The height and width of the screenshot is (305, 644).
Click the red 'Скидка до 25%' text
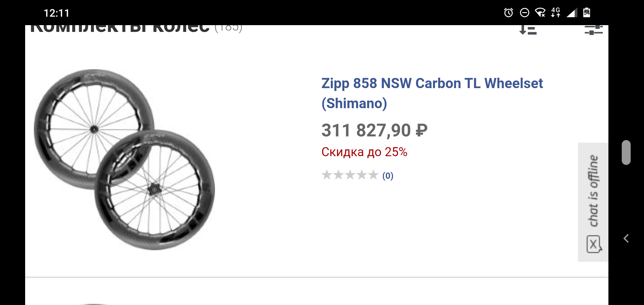point(364,152)
